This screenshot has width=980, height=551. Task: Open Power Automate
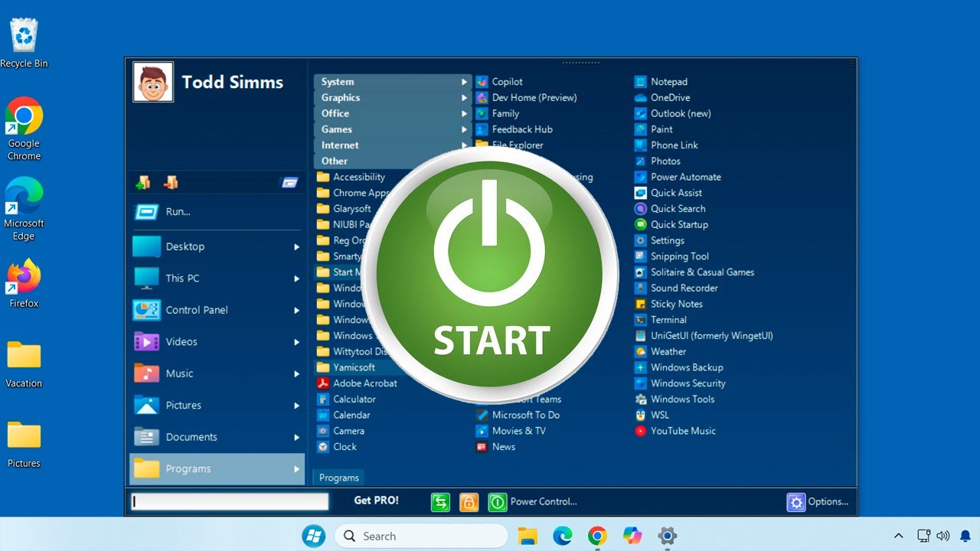(678, 177)
